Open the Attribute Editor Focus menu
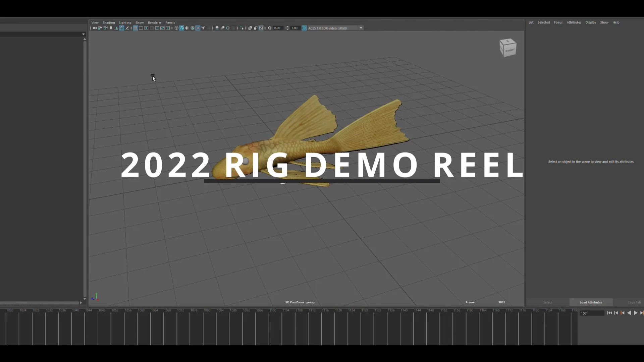Screen dimensions: 644x362 (x=558, y=22)
